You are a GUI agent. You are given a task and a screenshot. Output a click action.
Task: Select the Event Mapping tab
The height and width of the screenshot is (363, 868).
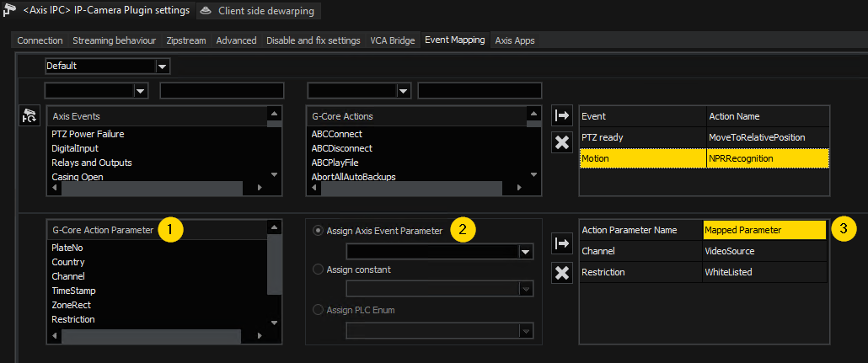(455, 40)
